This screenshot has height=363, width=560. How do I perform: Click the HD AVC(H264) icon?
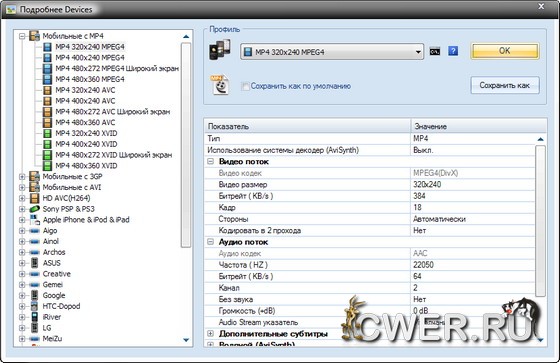[34, 198]
